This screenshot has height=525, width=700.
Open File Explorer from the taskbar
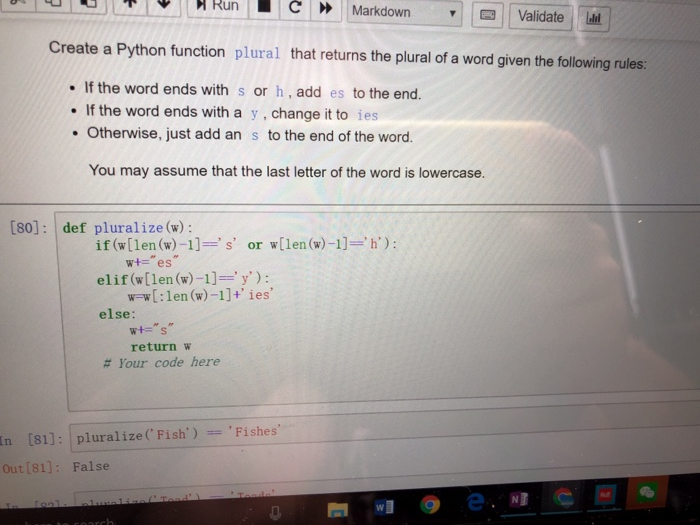click(338, 508)
